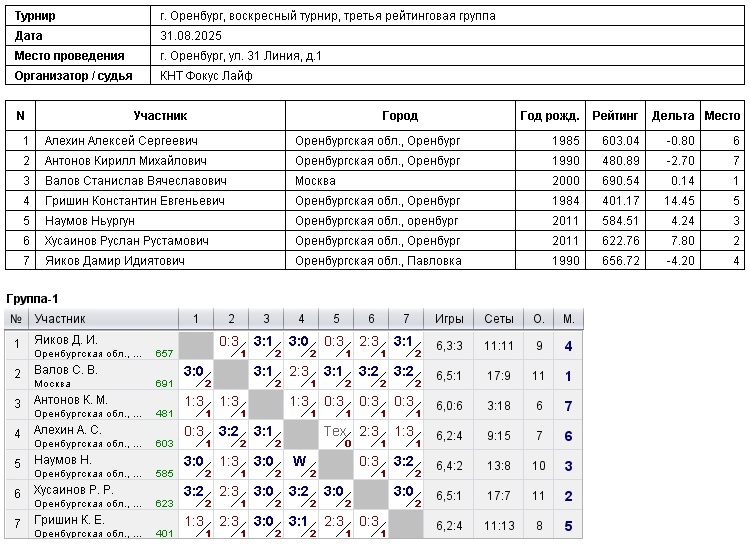Screen dimensions: 750x544
Task: Click the Tex result cell in Алехин's row
Action: tap(336, 435)
